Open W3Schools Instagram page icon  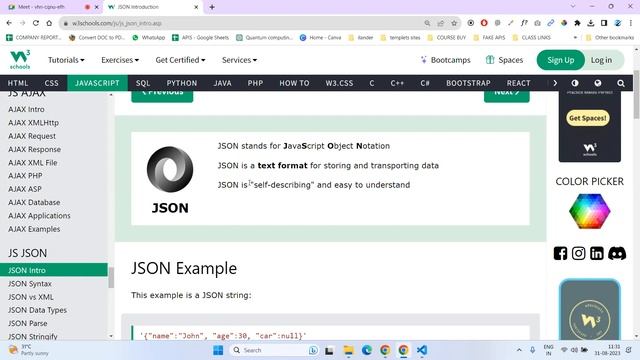[578, 253]
